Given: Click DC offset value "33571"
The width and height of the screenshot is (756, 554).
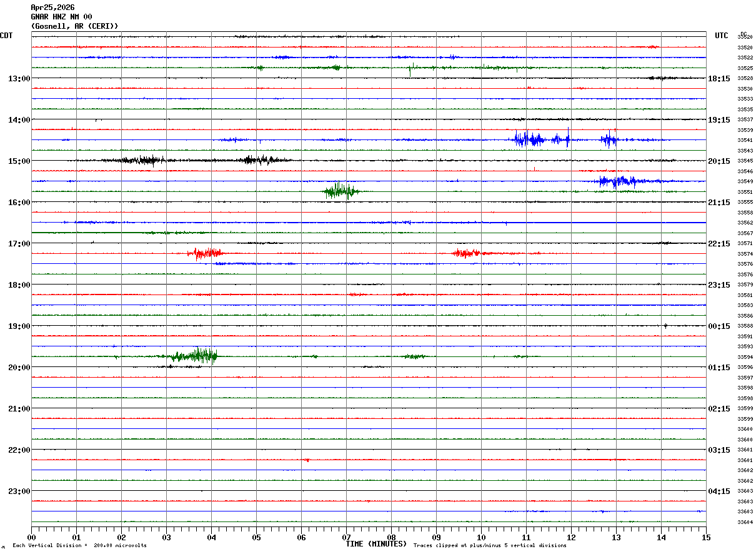Looking at the screenshot, I should tap(745, 244).
